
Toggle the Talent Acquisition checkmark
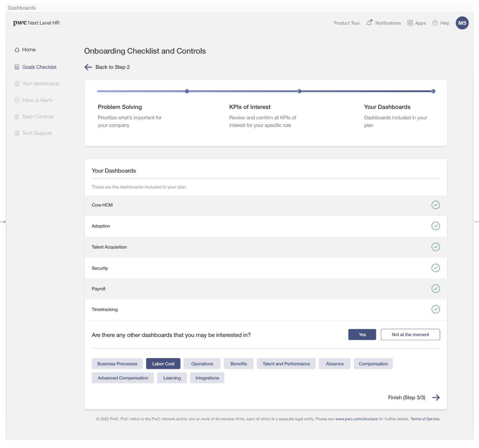click(436, 247)
